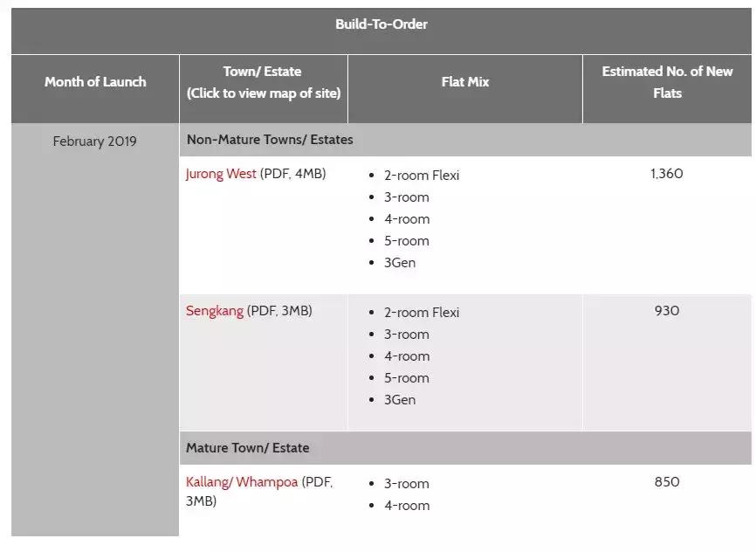Image resolution: width=756 pixels, height=552 pixels.
Task: Click the 1,360 flats figure
Action: coord(667,174)
